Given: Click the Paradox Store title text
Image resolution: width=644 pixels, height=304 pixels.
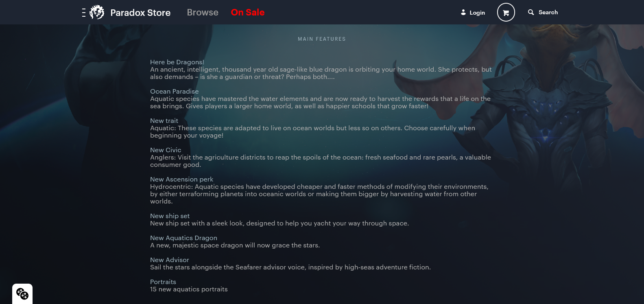Looking at the screenshot, I should pyautogui.click(x=140, y=13).
